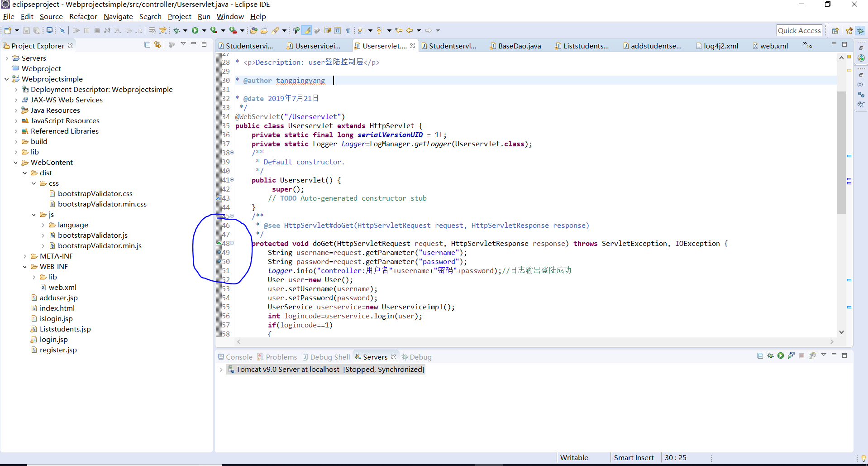Switch to the Debug perspective icon
Viewport: 868px width, 466px height.
(x=860, y=31)
